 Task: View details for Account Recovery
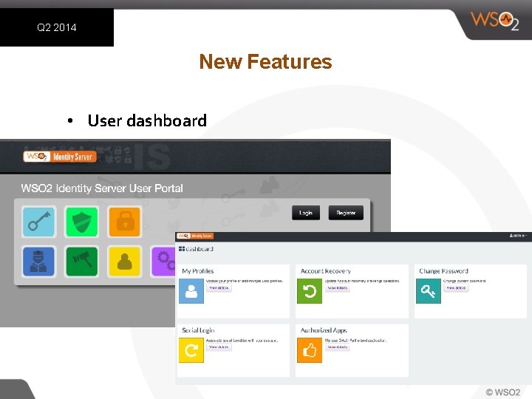[337, 288]
